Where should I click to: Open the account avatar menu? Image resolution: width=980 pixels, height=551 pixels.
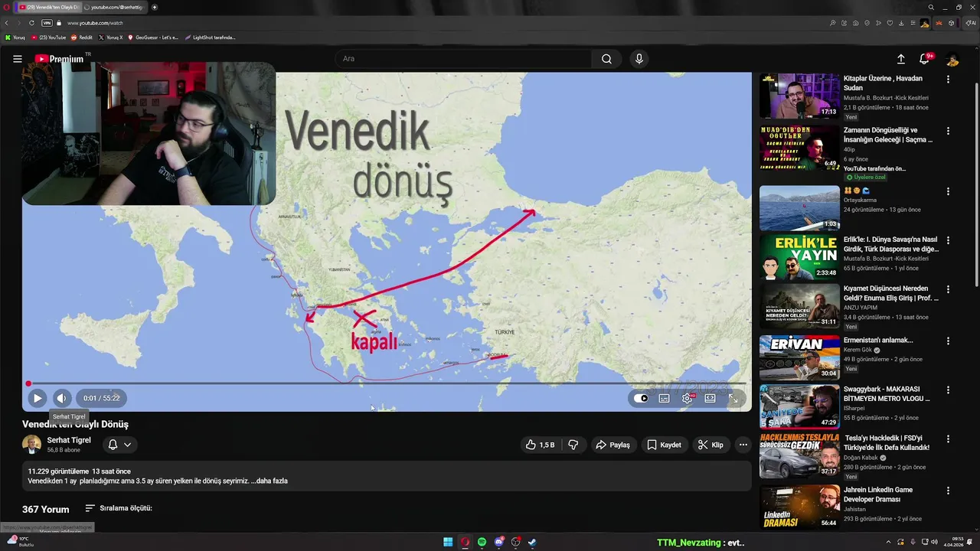(952, 59)
